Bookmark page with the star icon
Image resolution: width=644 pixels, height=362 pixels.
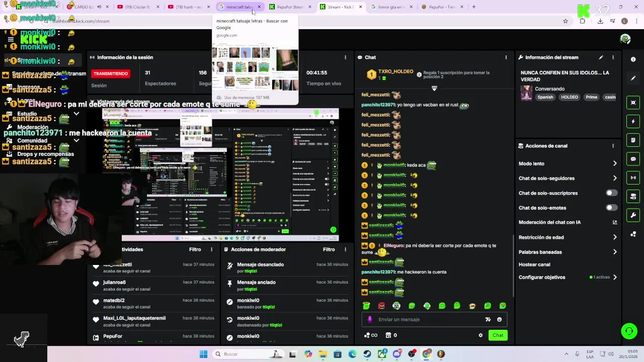[566, 21]
